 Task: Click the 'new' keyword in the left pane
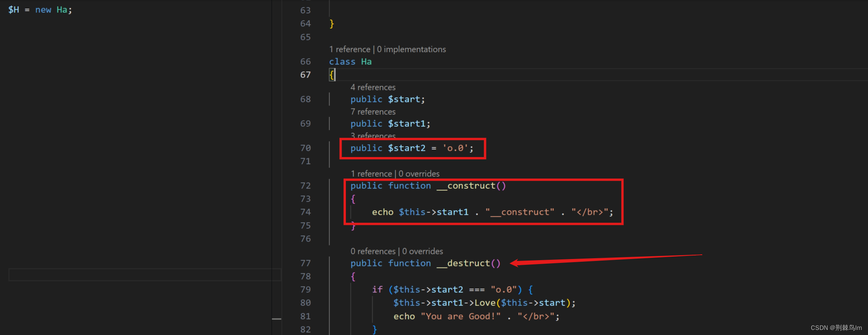pyautogui.click(x=43, y=10)
